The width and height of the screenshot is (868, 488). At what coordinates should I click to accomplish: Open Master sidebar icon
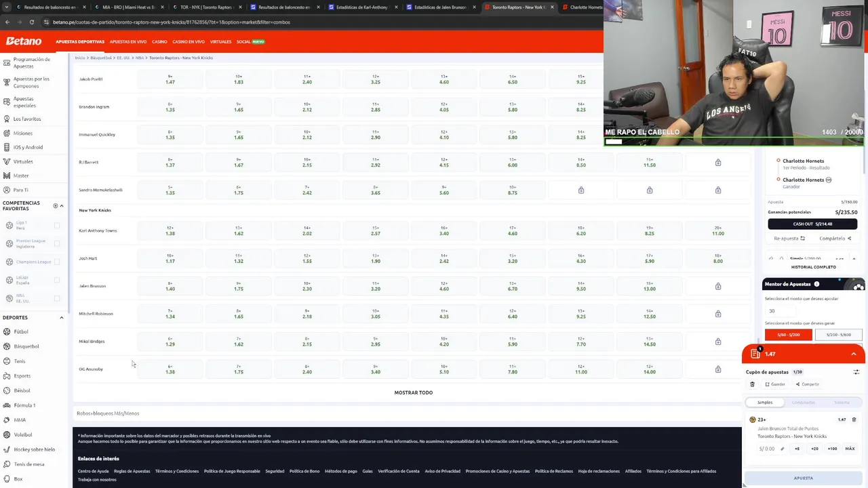(6, 176)
